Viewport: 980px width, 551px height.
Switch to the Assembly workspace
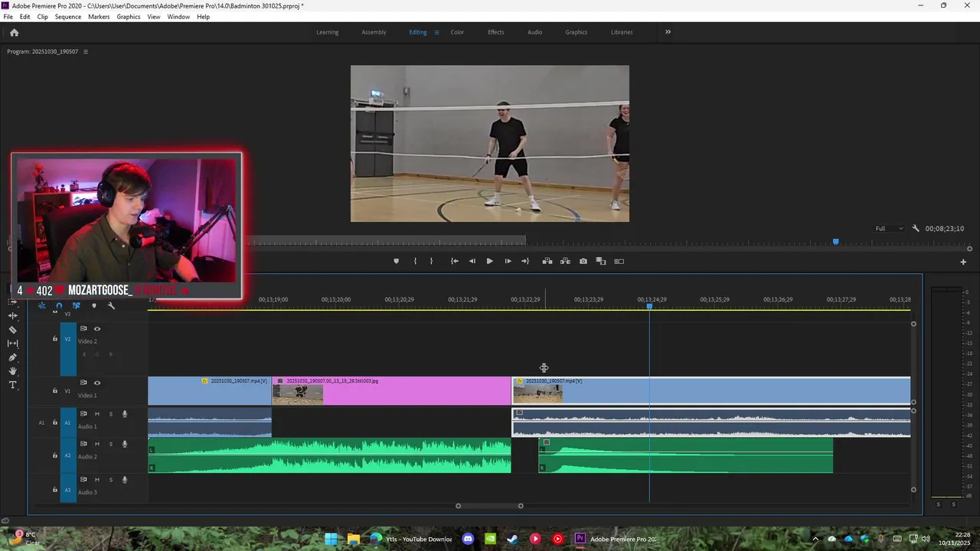(374, 32)
